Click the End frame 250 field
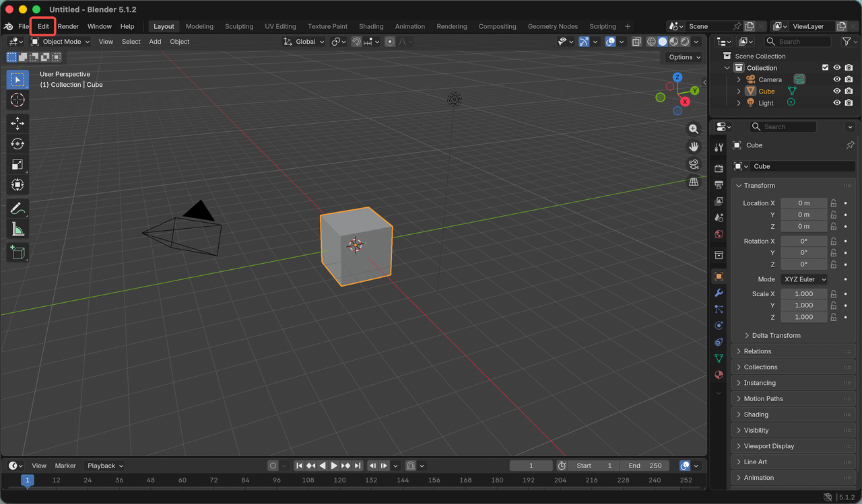 click(x=645, y=466)
